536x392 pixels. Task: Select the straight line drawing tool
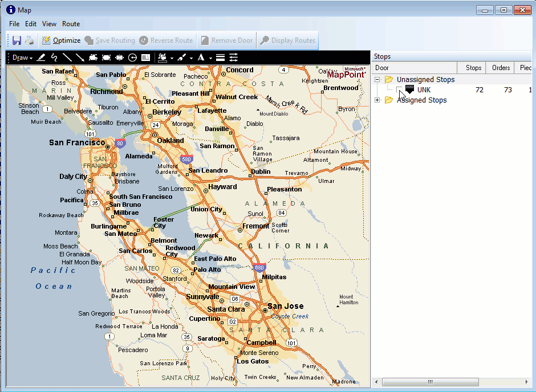pyautogui.click(x=67, y=58)
